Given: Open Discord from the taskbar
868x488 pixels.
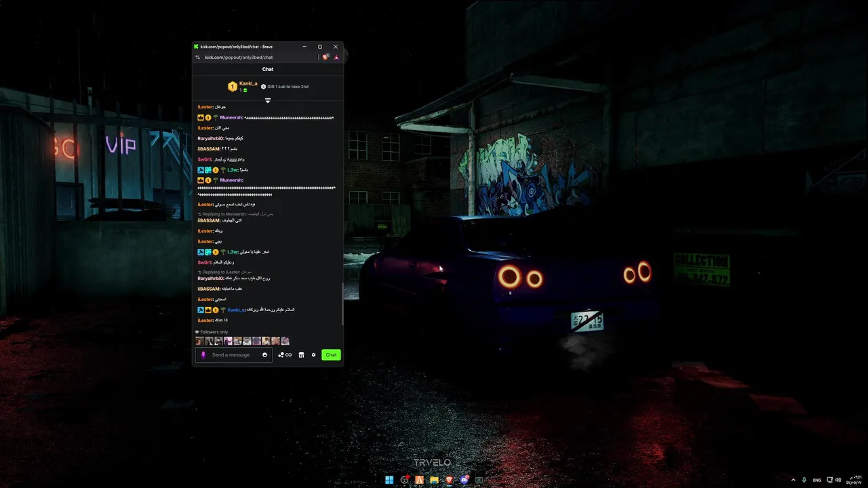Looking at the screenshot, I should 464,480.
